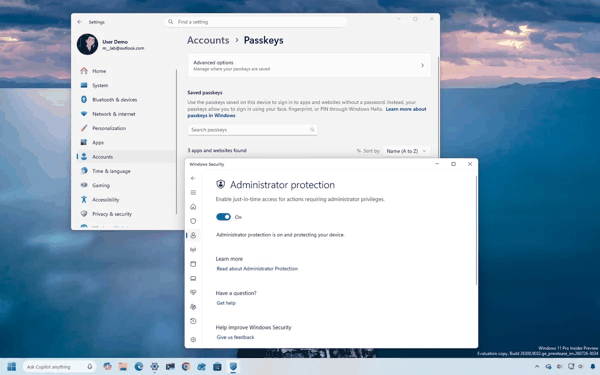Open App & browser control icon
The height and width of the screenshot is (375, 600).
[x=193, y=264]
